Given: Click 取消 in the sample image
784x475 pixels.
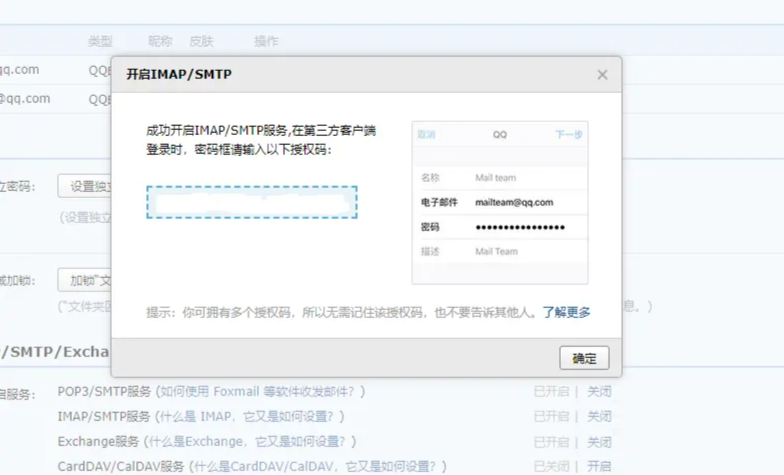Looking at the screenshot, I should tap(427, 134).
